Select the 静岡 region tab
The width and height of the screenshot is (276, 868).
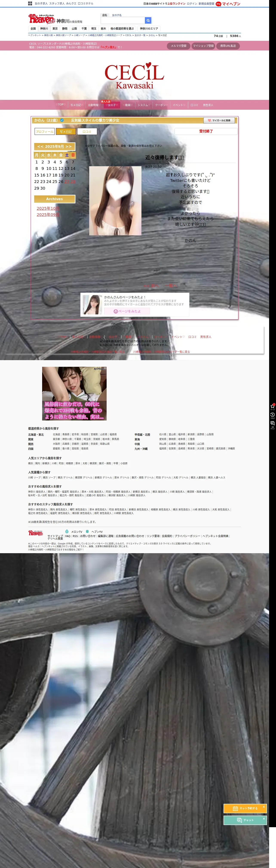65,29
